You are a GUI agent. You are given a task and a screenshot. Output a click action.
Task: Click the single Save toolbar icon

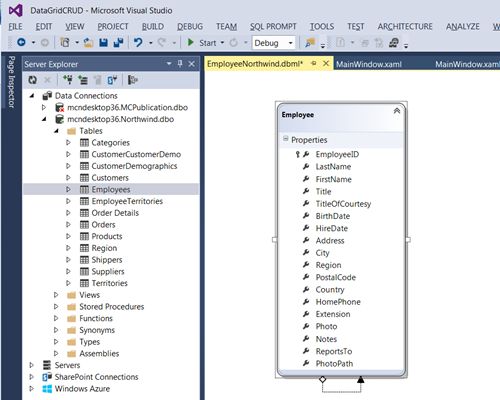(104, 43)
